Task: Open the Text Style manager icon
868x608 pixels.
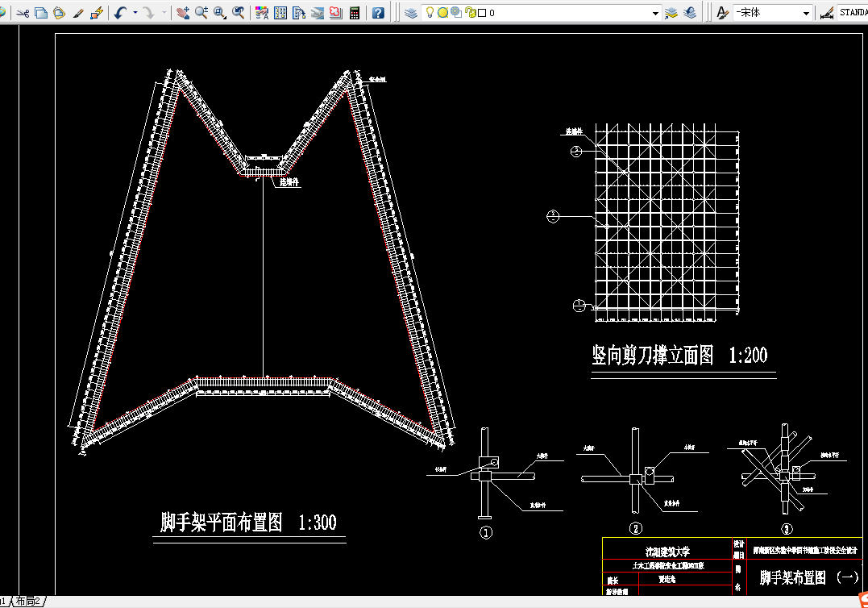Action: (x=722, y=13)
